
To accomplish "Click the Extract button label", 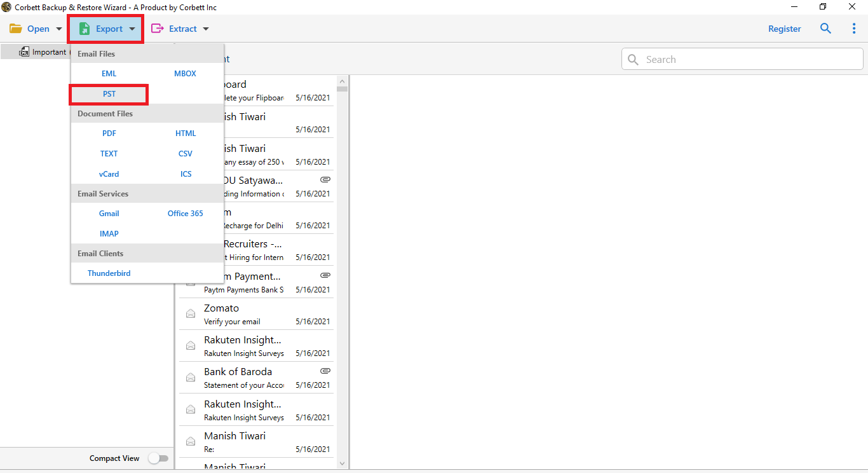I will coord(183,29).
